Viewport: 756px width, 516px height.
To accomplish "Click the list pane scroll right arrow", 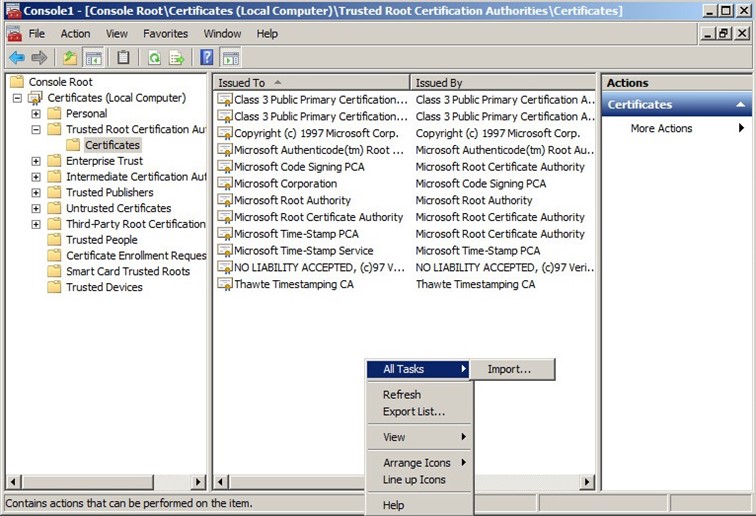I will [x=587, y=481].
